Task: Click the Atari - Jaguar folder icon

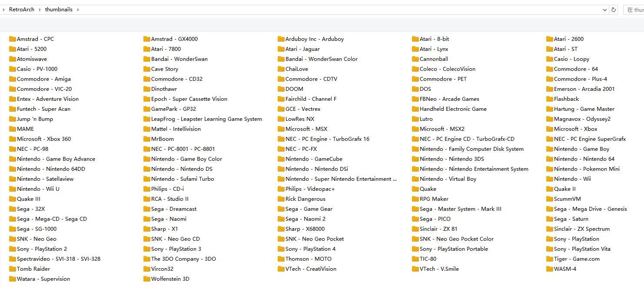Action: click(x=281, y=49)
